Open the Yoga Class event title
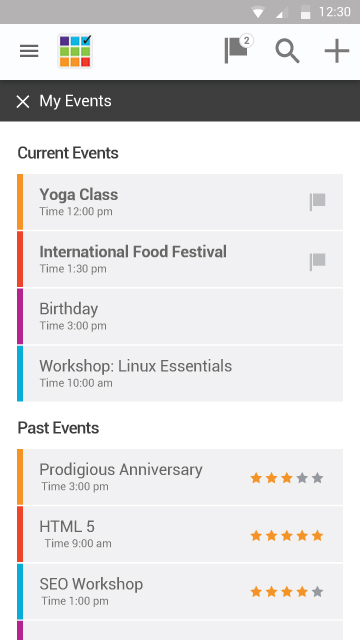 [79, 195]
